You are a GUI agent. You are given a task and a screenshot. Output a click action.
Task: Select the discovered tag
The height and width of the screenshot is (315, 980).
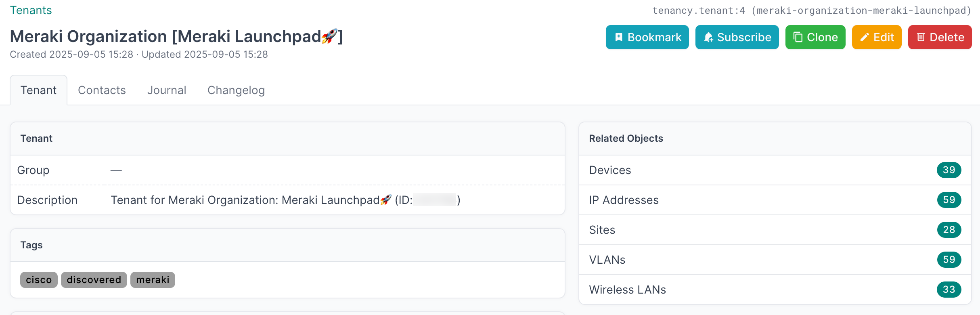tap(93, 279)
